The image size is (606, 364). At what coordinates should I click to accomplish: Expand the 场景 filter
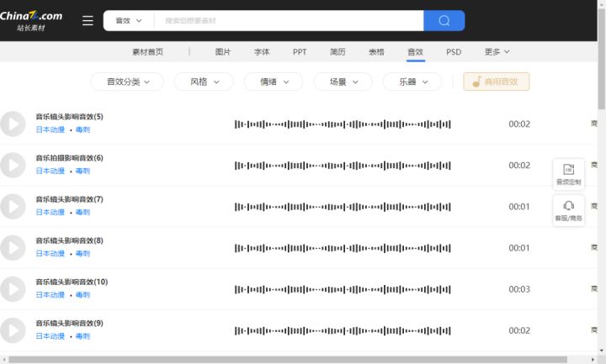(343, 82)
